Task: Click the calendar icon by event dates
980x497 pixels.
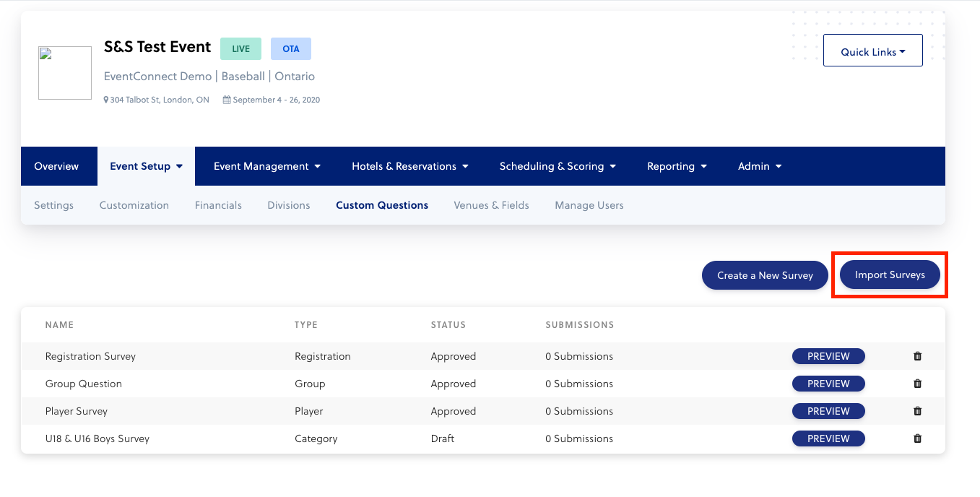Action: coord(227,100)
